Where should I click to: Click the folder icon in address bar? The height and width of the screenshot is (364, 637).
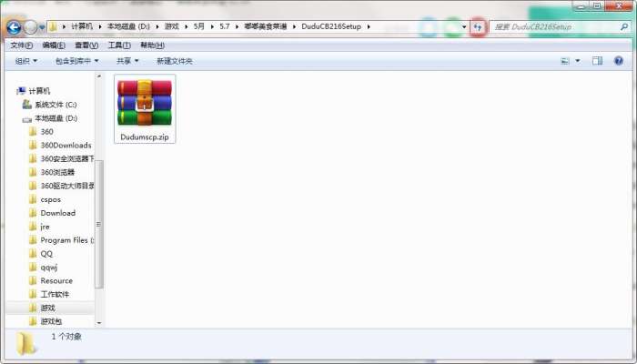(53, 26)
